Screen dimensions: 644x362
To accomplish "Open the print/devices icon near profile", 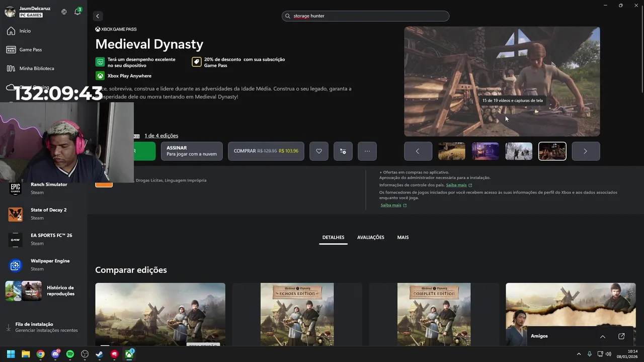I will tap(64, 12).
